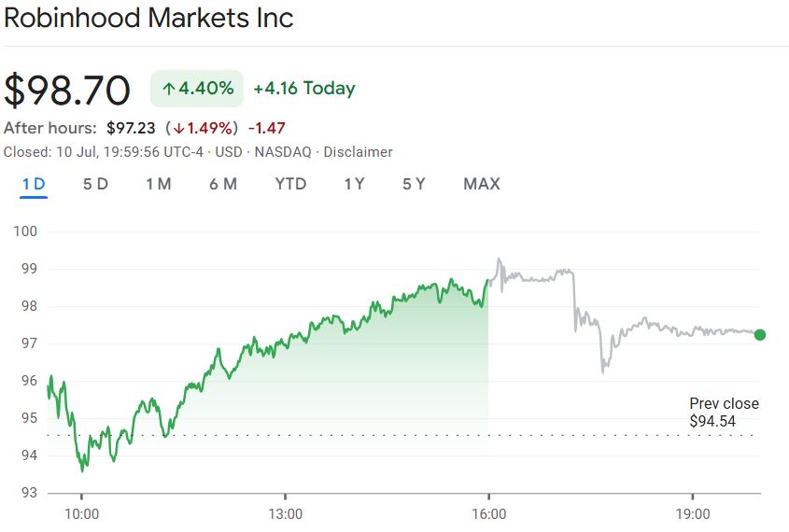Viewport: 789px width, 532px height.
Task: Select the YTD range tab
Action: (290, 184)
